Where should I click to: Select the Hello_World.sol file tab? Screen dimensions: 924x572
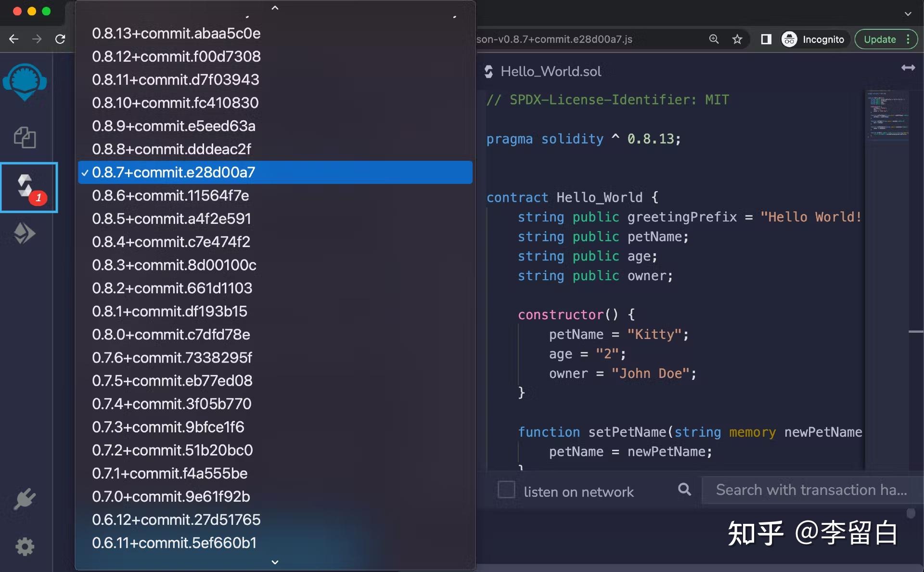[550, 72]
